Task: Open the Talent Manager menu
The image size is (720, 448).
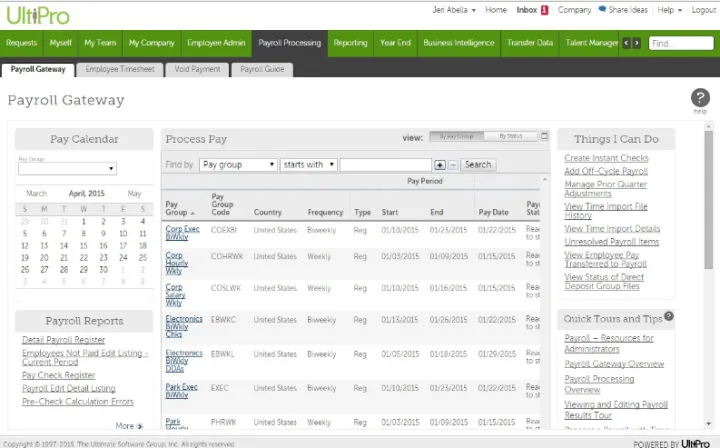Action: 591,43
